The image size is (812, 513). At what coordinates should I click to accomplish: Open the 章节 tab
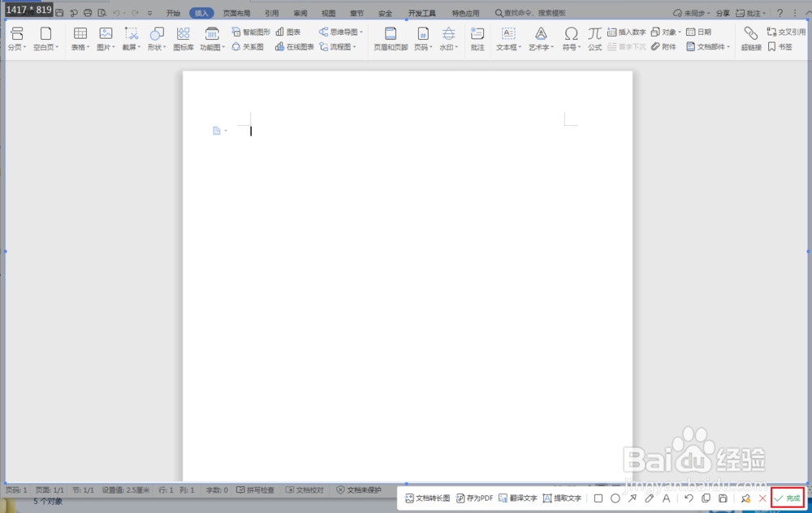356,13
